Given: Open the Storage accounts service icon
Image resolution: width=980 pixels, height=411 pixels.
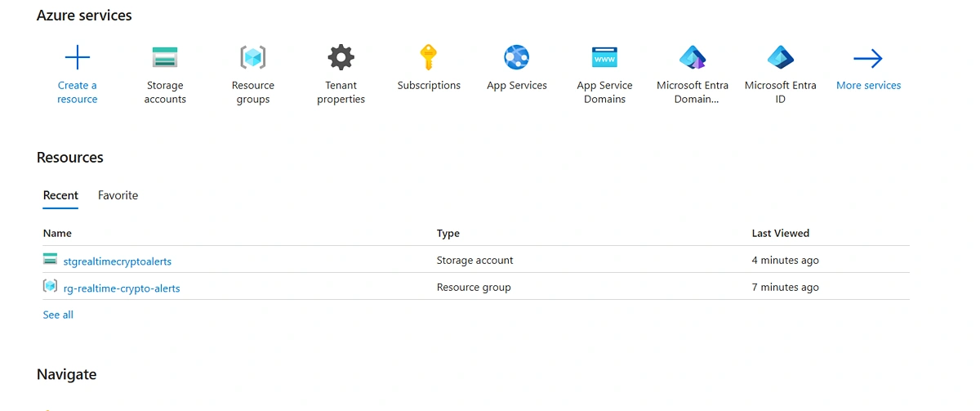Looking at the screenshot, I should point(165,58).
